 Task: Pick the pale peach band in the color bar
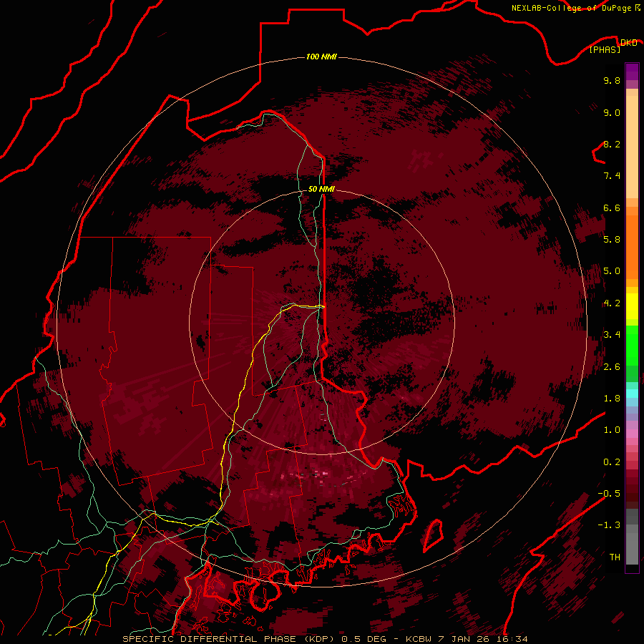tap(632, 147)
